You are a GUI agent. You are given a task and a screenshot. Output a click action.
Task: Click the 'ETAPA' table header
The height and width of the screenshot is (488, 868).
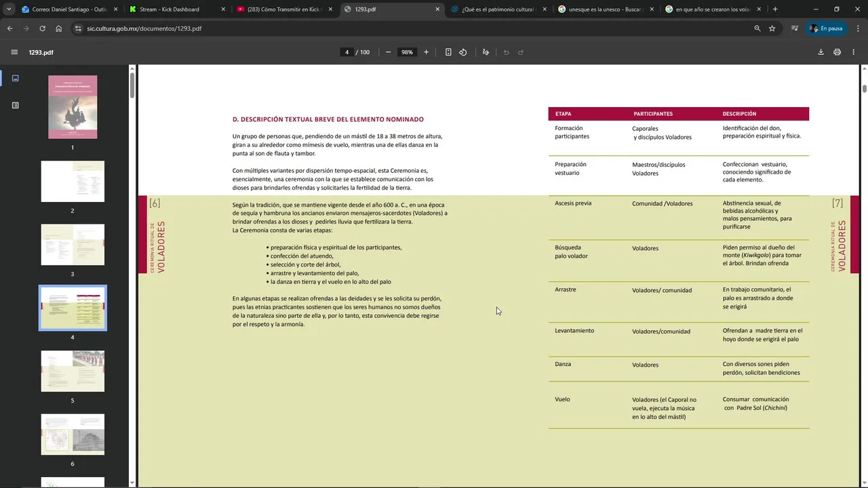[563, 114]
